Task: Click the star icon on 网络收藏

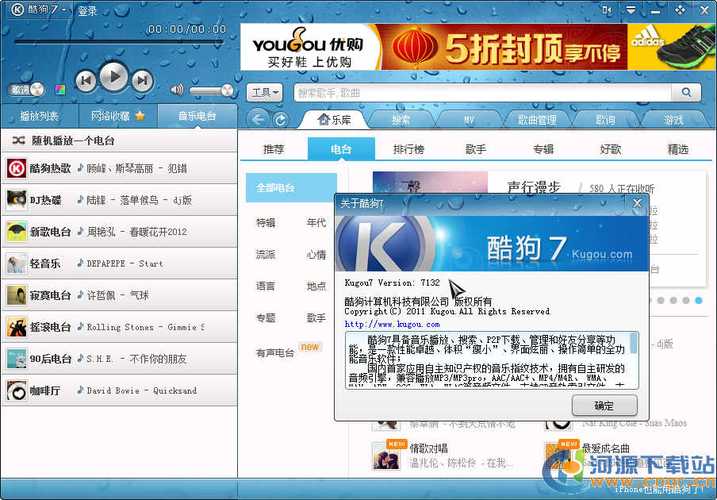Action: 140,116
